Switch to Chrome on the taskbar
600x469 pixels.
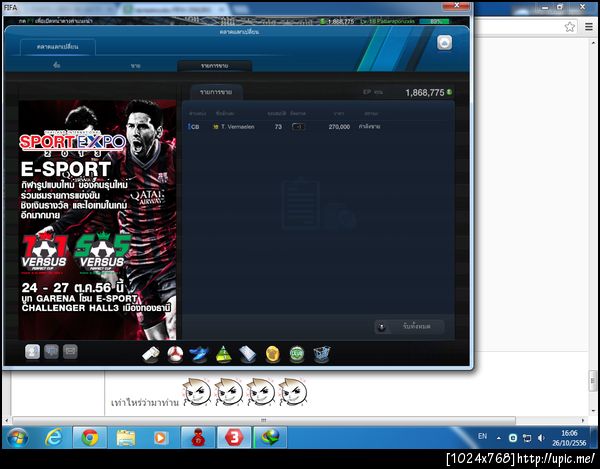pyautogui.click(x=90, y=438)
